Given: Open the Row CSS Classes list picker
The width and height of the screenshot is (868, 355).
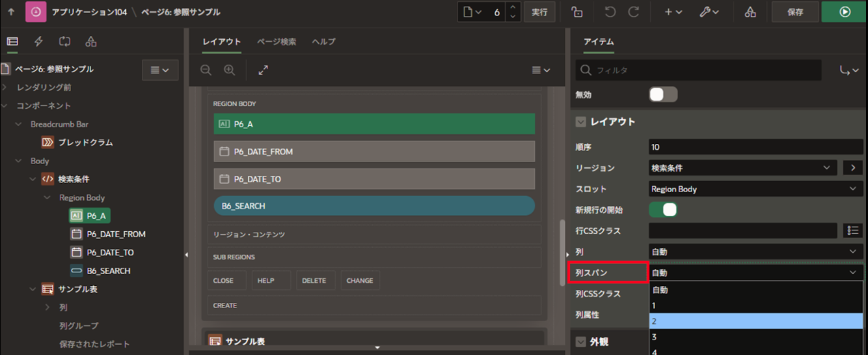Looking at the screenshot, I should coord(852,231).
